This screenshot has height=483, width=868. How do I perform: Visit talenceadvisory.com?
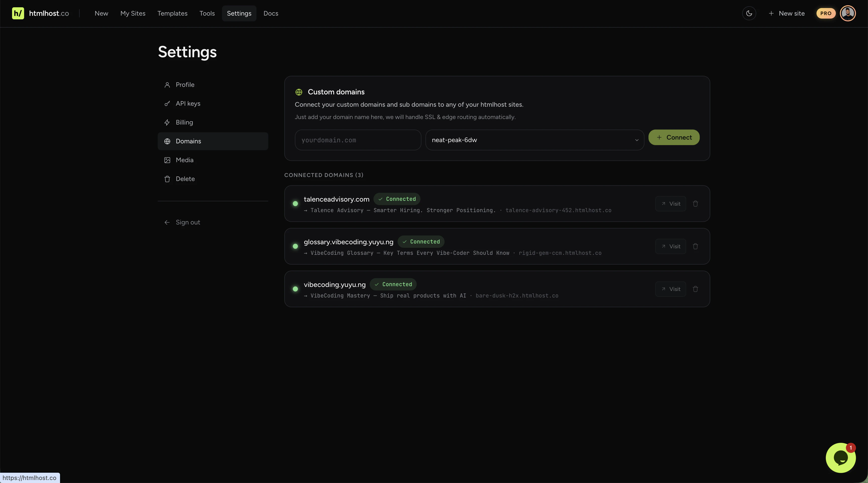pos(671,204)
